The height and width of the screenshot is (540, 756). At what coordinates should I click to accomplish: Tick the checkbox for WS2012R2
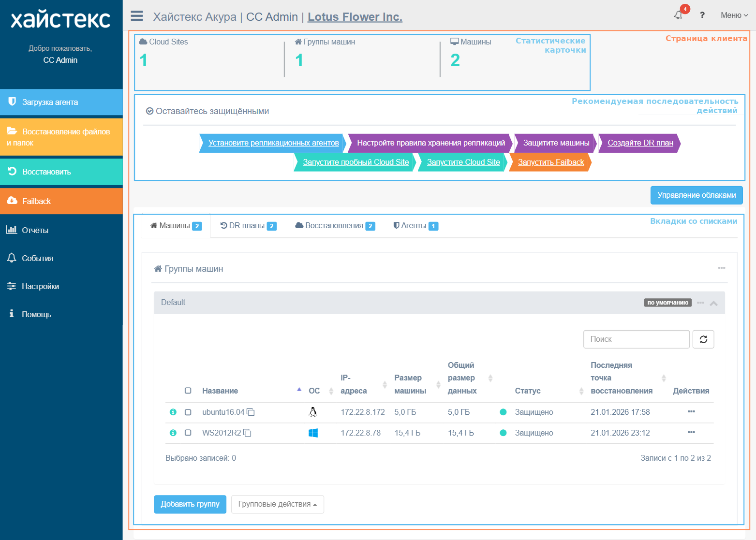coord(188,433)
